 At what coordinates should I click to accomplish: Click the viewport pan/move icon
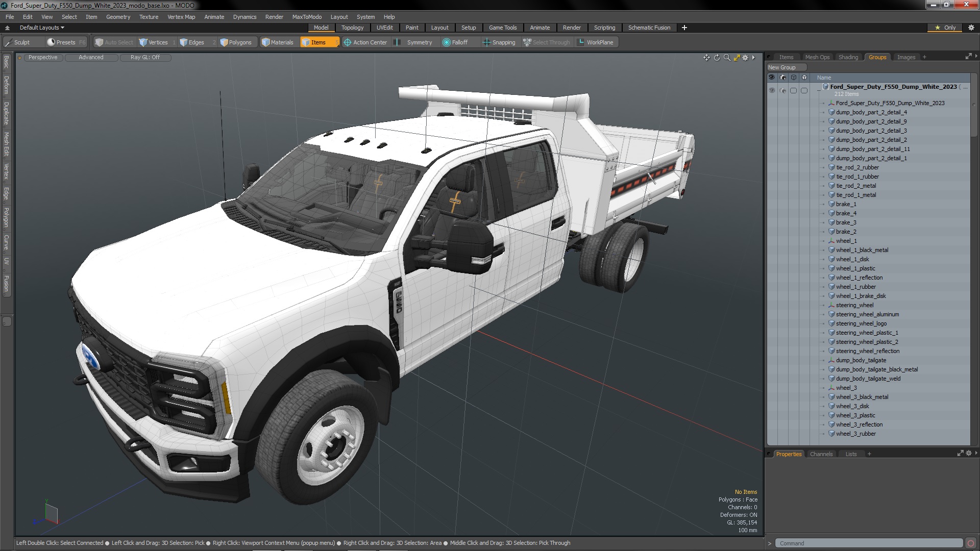pos(706,58)
